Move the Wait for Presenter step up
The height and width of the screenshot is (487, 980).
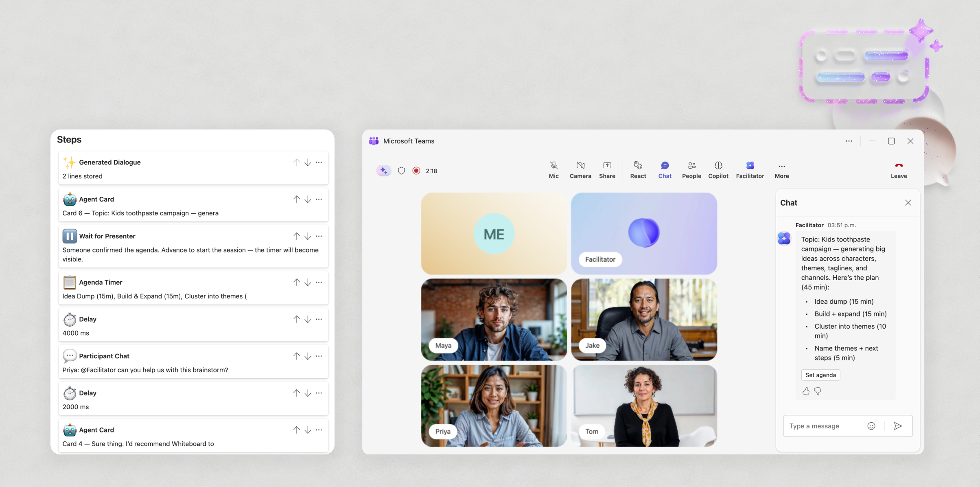pos(296,236)
